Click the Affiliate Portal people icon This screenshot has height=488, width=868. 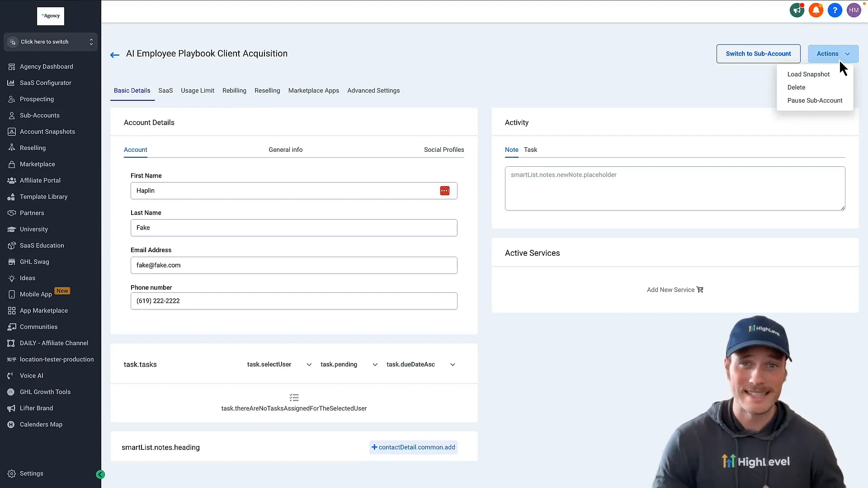tap(12, 180)
